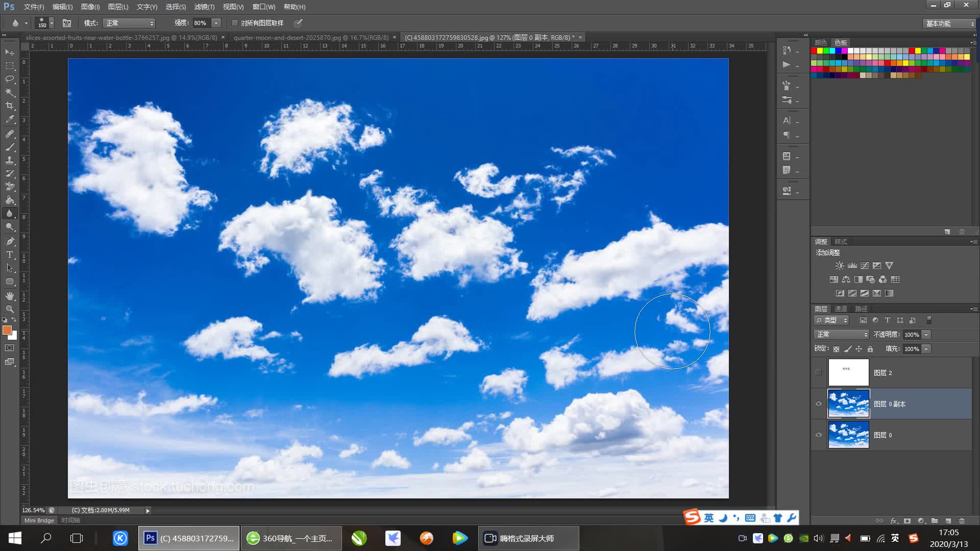Open the 基本功能 workspace switcher
This screenshot has height=551, width=980.
coord(949,23)
